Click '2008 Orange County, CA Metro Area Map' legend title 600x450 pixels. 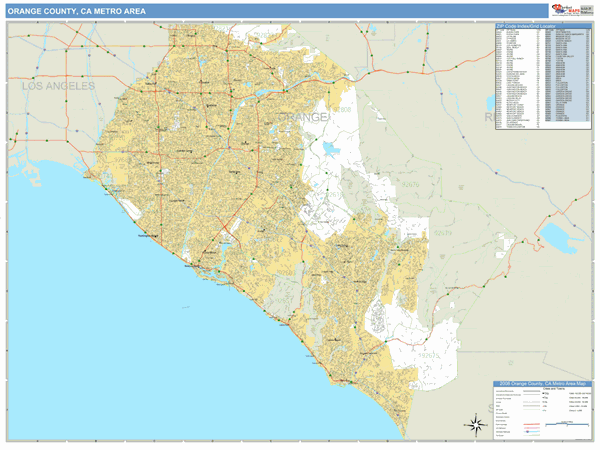pyautogui.click(x=542, y=383)
